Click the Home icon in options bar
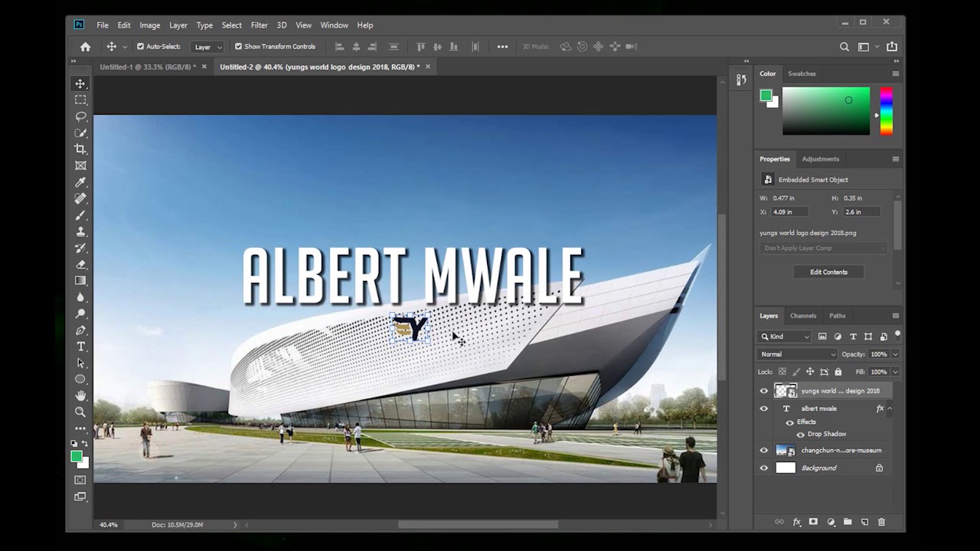This screenshot has height=551, width=980. tap(86, 47)
